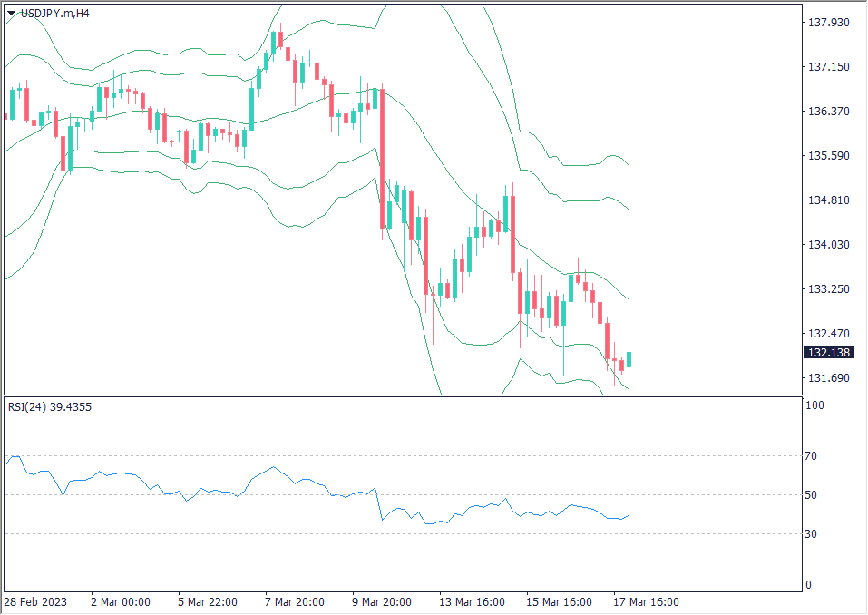Select the latest green candle at right edge
The width and height of the screenshot is (868, 615).
pyautogui.click(x=629, y=359)
